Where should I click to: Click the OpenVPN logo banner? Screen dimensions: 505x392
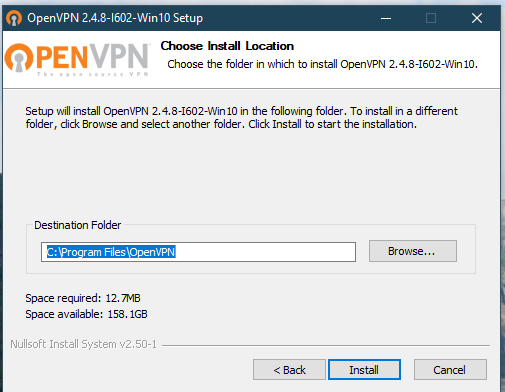pyautogui.click(x=77, y=59)
